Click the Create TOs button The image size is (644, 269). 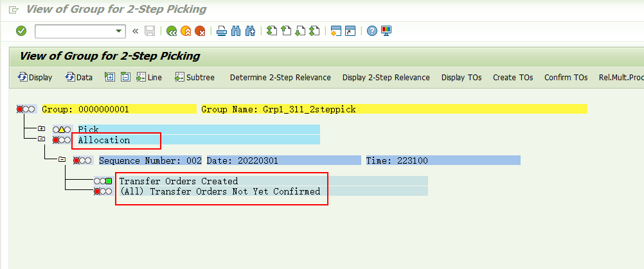(513, 77)
